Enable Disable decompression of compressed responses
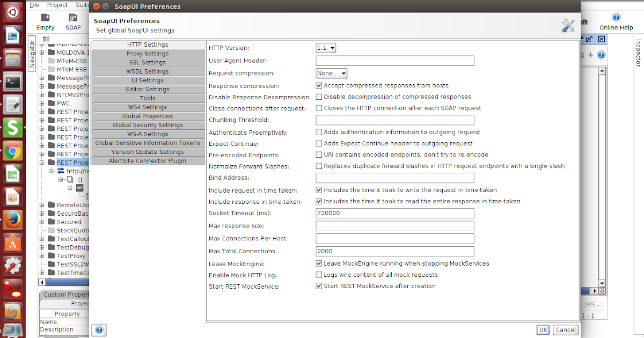The width and height of the screenshot is (644, 338). point(319,97)
